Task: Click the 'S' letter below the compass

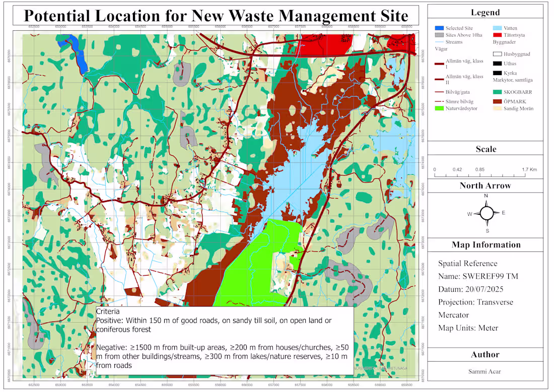Action: point(487,231)
